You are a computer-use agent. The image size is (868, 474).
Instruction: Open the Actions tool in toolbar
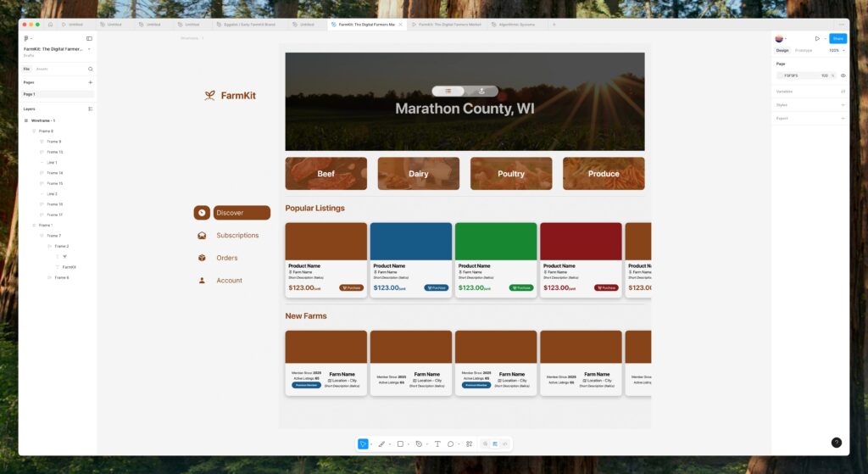coord(469,443)
